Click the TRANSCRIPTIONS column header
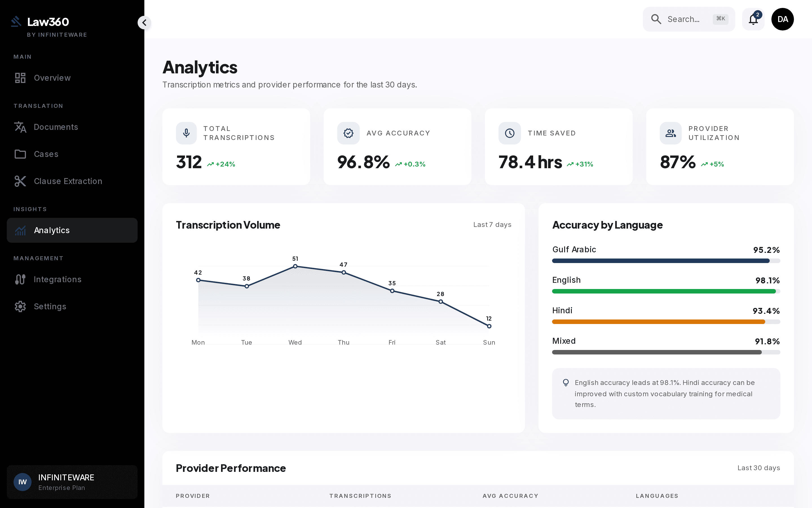This screenshot has width=812, height=508. [360, 496]
